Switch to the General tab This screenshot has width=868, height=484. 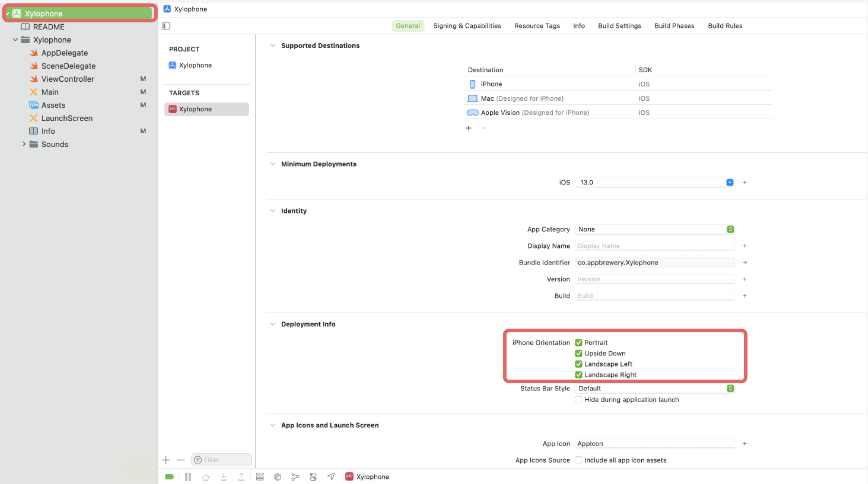408,26
